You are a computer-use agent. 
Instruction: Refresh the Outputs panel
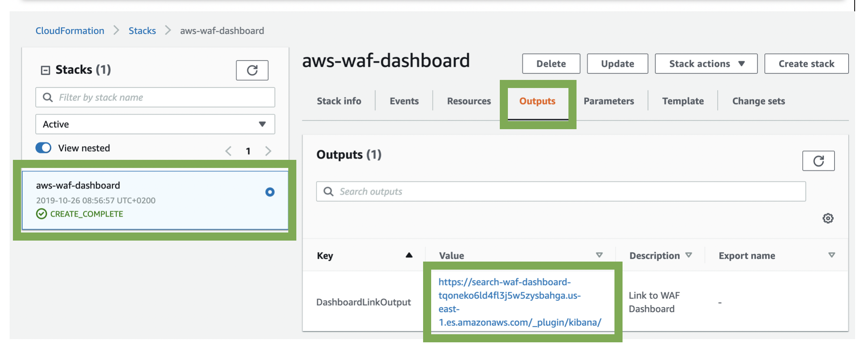(x=818, y=161)
